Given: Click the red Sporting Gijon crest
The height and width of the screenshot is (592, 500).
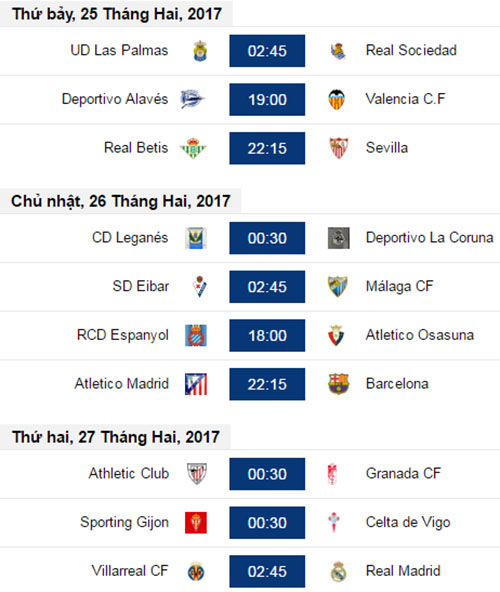Looking at the screenshot, I should 196,523.
